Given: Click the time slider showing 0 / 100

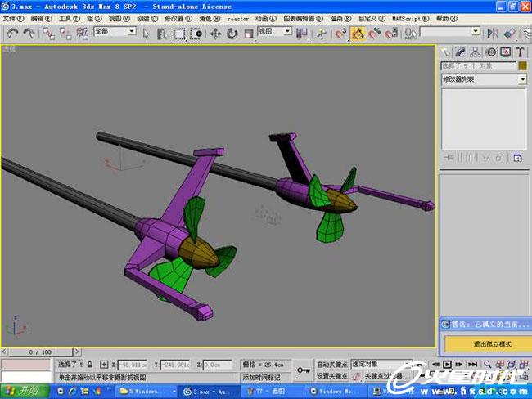Looking at the screenshot, I should [40, 352].
